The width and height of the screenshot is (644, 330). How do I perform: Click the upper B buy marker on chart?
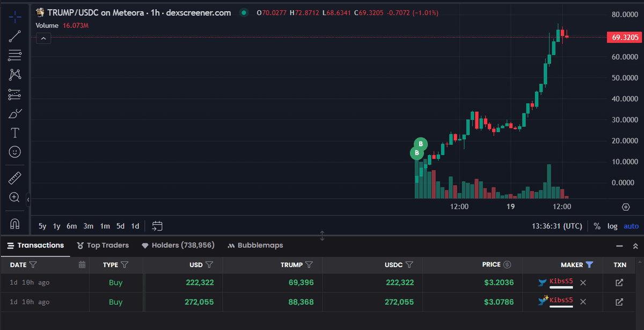pyautogui.click(x=421, y=144)
